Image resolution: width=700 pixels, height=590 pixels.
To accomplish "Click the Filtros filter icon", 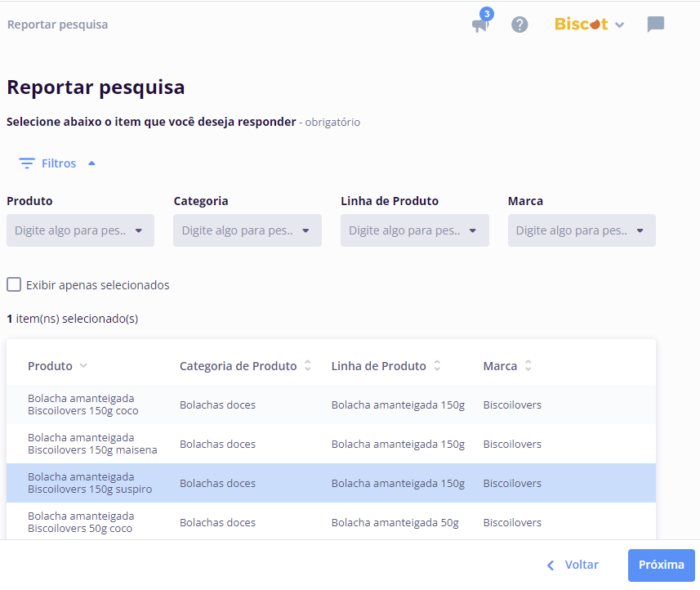I will tap(27, 163).
